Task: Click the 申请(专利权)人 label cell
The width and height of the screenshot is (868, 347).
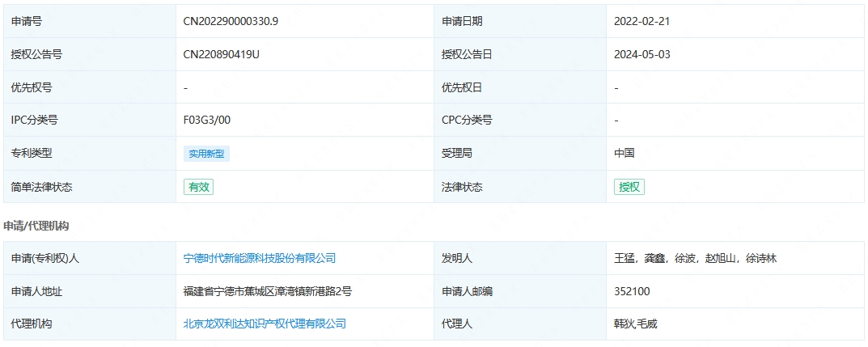Action: click(90, 258)
